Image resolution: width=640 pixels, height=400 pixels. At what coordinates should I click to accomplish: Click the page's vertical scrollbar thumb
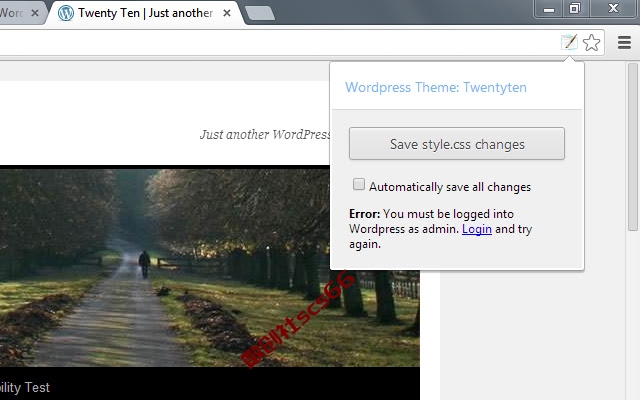click(x=633, y=147)
